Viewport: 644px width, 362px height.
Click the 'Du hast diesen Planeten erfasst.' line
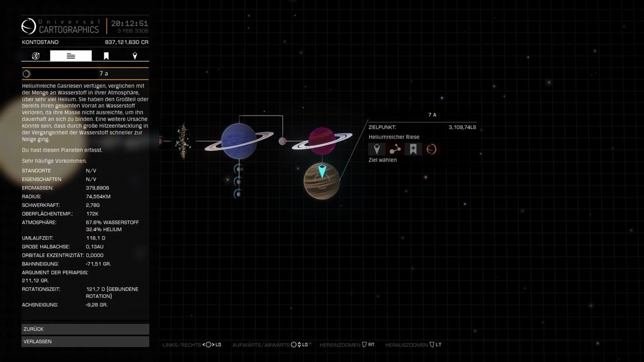tap(62, 150)
